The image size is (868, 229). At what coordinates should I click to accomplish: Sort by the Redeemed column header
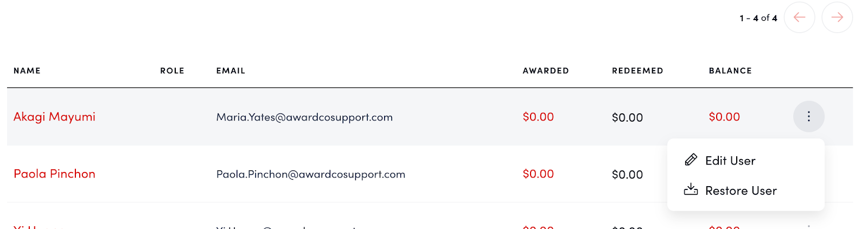click(637, 71)
